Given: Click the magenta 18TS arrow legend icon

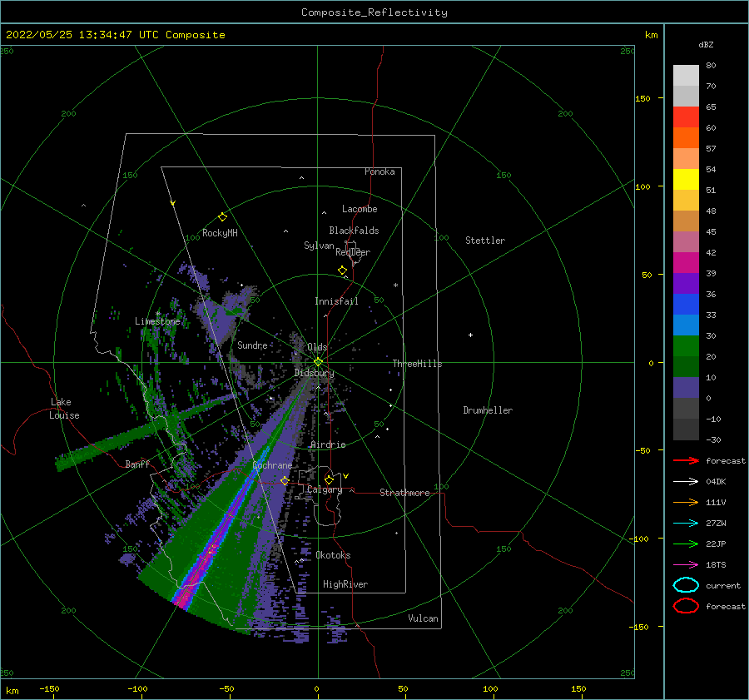Looking at the screenshot, I should click(686, 565).
